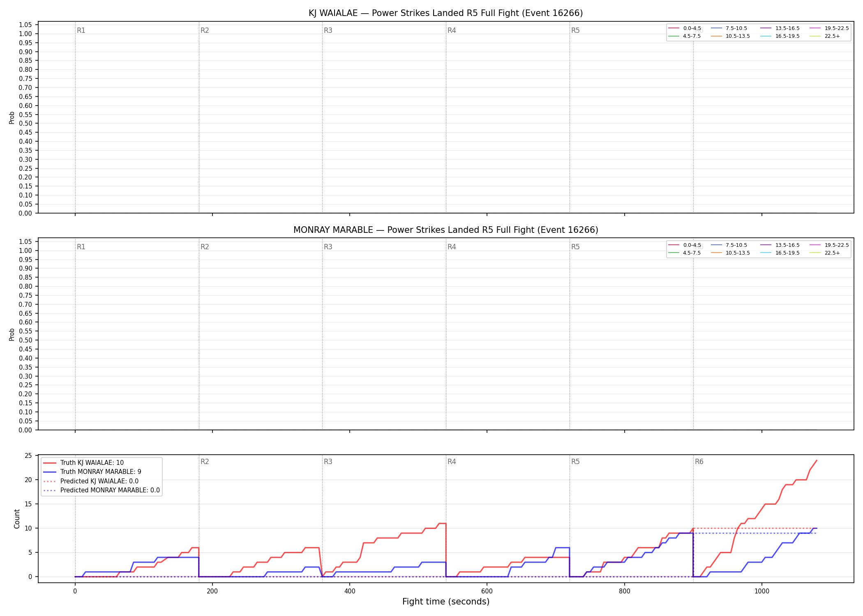Select the R6 round marker in Count chart
The height and width of the screenshot is (616, 863).
click(699, 462)
